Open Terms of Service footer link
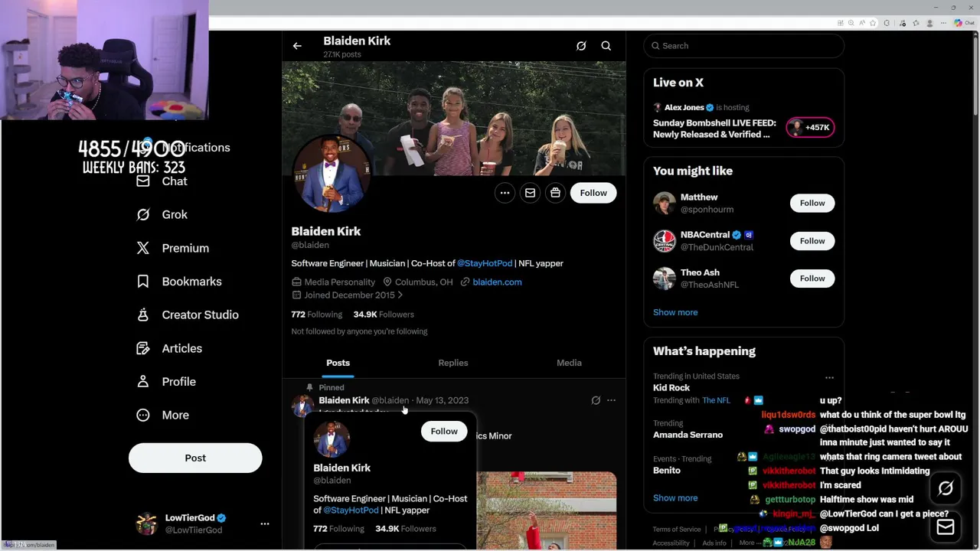980x551 pixels. pyautogui.click(x=677, y=530)
